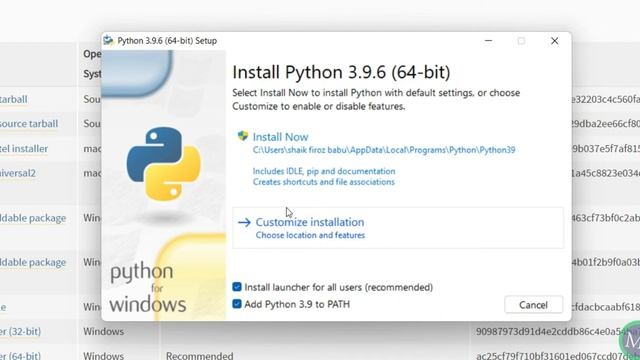This screenshot has width=640, height=360.
Task: Open 'tel installer' link in browser page
Action: tap(24, 149)
